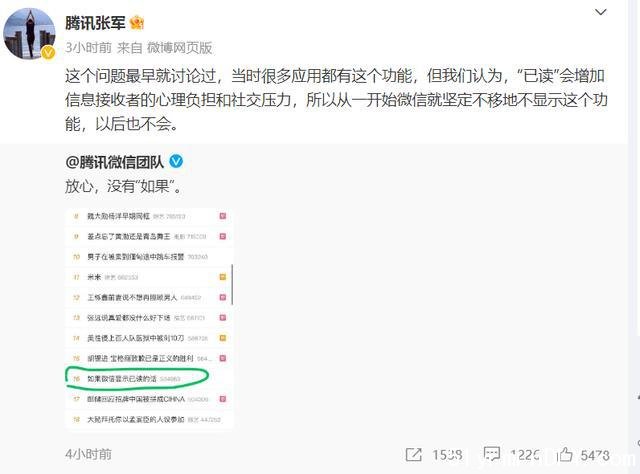640x474 pixels.
Task: Open 腾讯张军's profile picture
Action: (29, 33)
